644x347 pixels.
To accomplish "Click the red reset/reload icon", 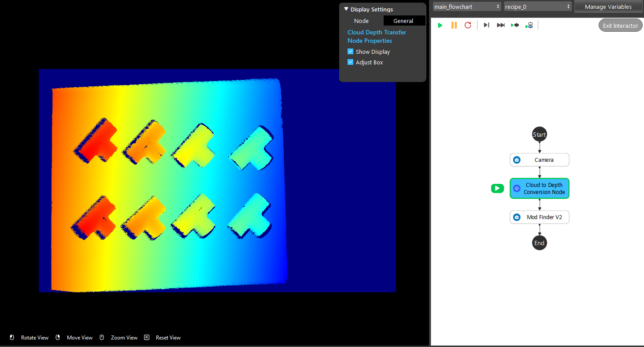I will (468, 25).
